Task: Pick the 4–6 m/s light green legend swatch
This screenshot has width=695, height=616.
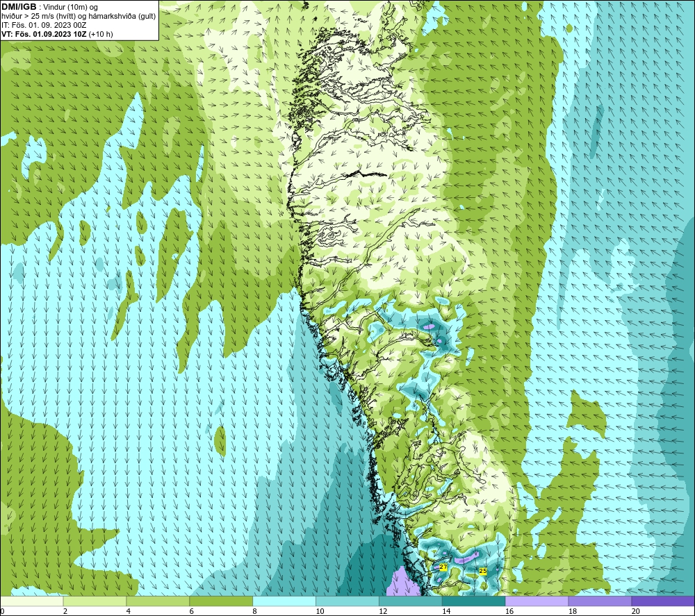Action: pyautogui.click(x=158, y=601)
